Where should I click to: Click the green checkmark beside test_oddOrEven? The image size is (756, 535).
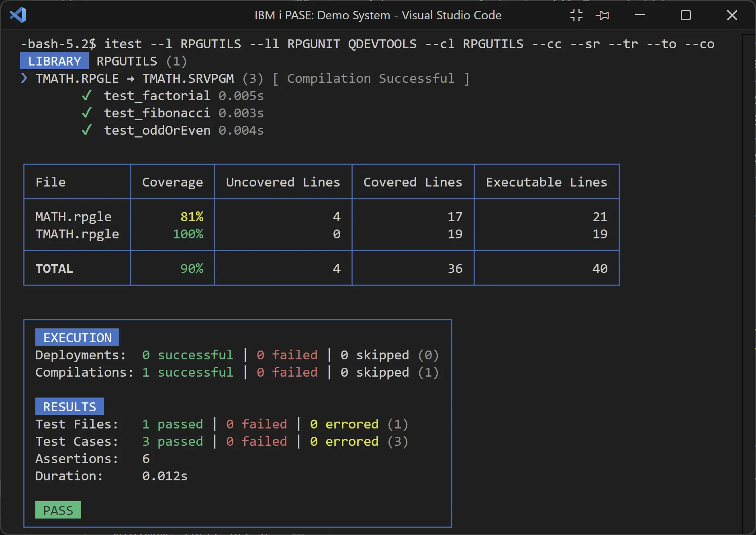click(87, 130)
